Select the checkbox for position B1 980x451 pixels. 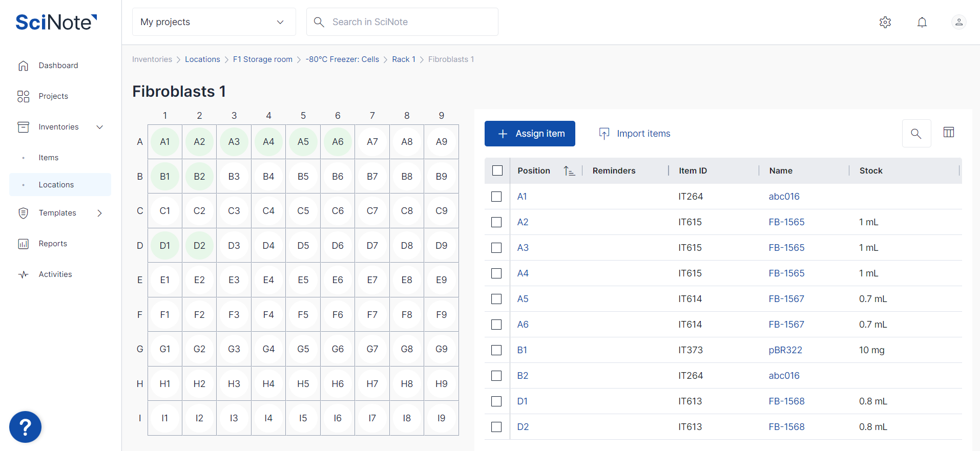(496, 350)
